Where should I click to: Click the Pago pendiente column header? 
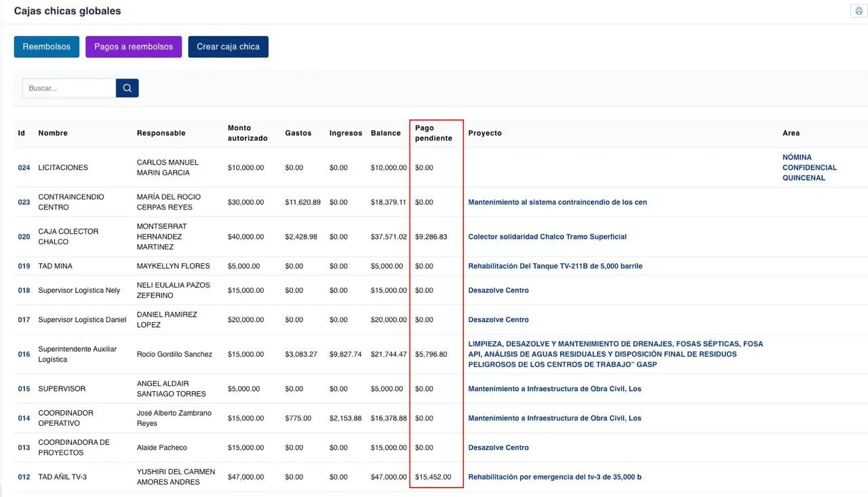click(x=433, y=133)
